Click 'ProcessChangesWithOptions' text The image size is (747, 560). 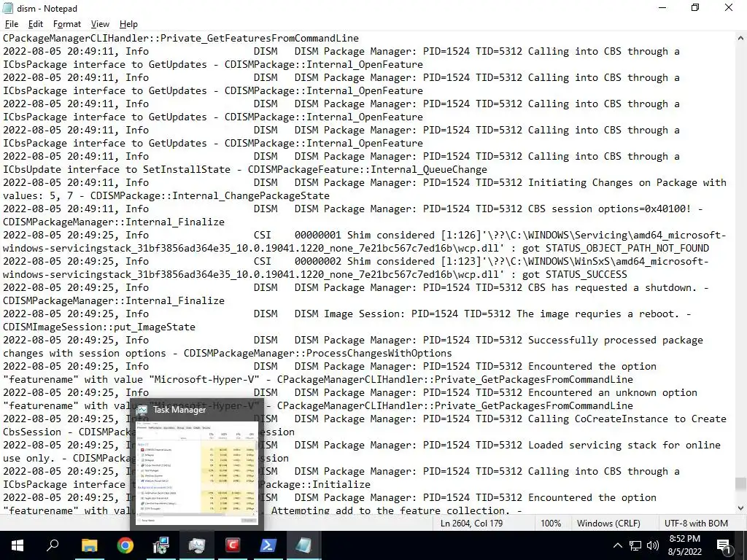coord(379,354)
